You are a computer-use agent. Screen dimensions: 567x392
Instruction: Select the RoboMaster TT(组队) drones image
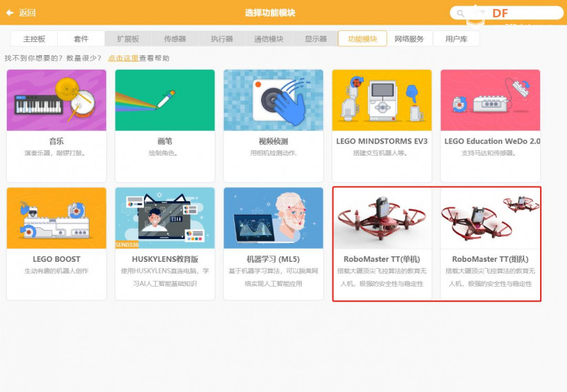pos(491,218)
